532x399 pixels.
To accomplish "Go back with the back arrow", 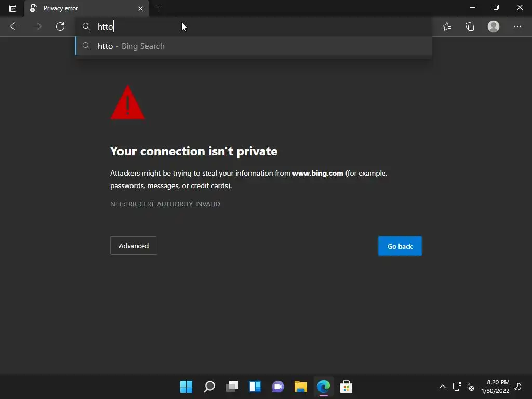I will 14,26.
